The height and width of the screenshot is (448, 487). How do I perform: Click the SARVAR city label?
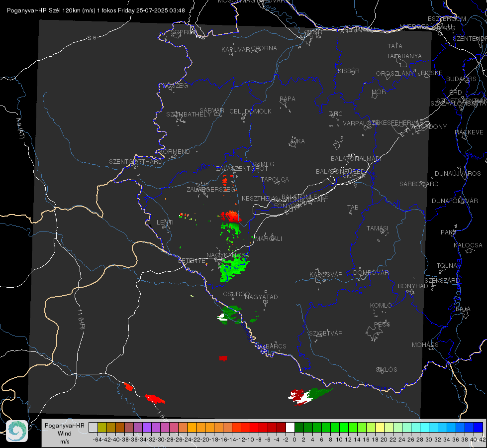coord(212,111)
